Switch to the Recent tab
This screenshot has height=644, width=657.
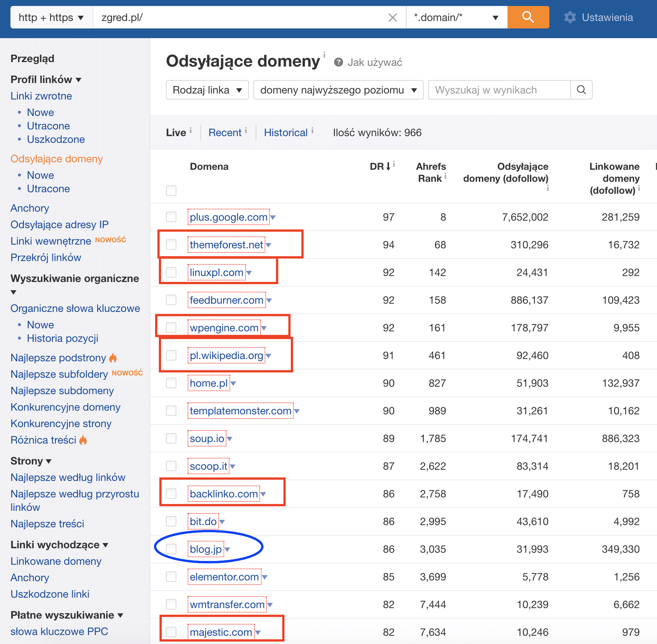[x=225, y=133]
